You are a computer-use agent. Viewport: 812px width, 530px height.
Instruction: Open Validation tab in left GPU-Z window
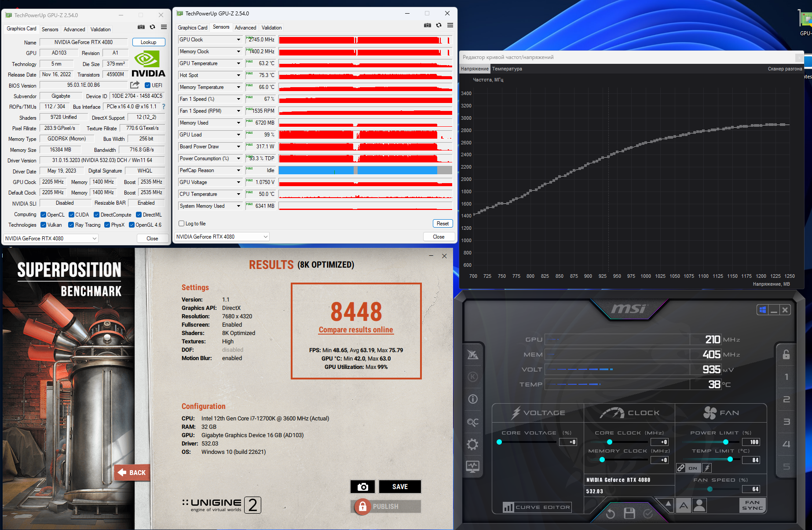tap(101, 29)
